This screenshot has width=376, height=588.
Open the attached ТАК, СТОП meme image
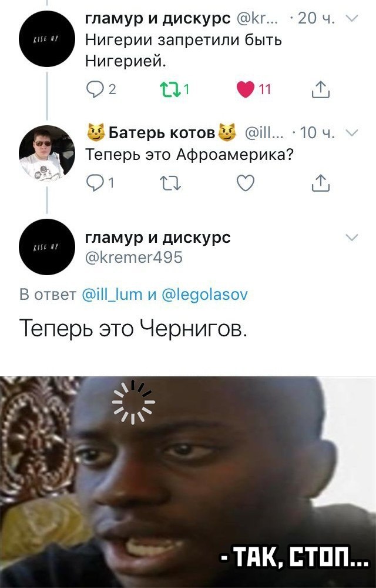(188, 482)
